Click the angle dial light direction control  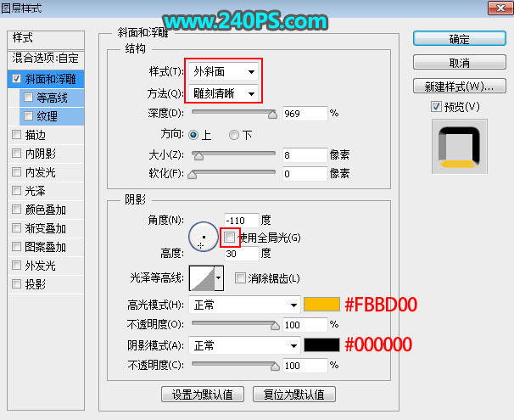tap(204, 237)
